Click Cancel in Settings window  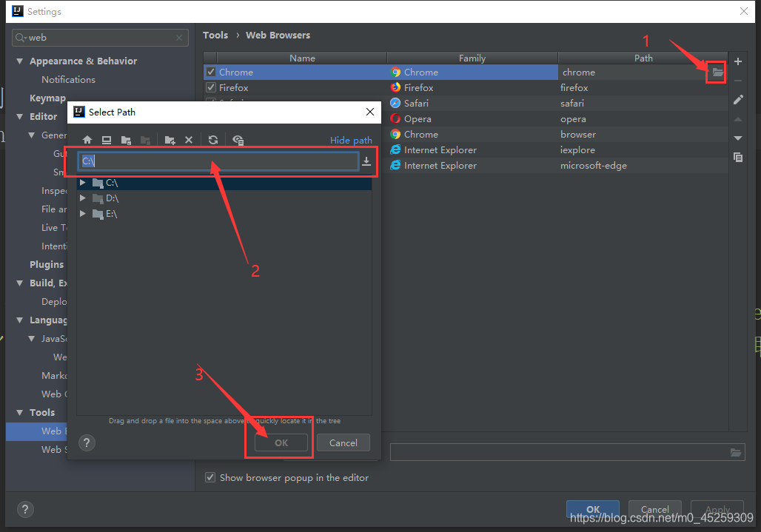point(654,509)
